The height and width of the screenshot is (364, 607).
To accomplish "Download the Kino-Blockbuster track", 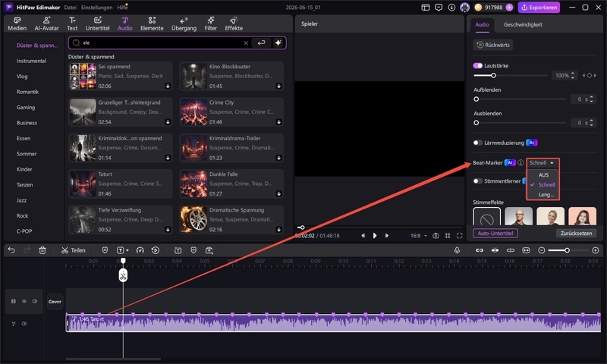I will pos(278,86).
